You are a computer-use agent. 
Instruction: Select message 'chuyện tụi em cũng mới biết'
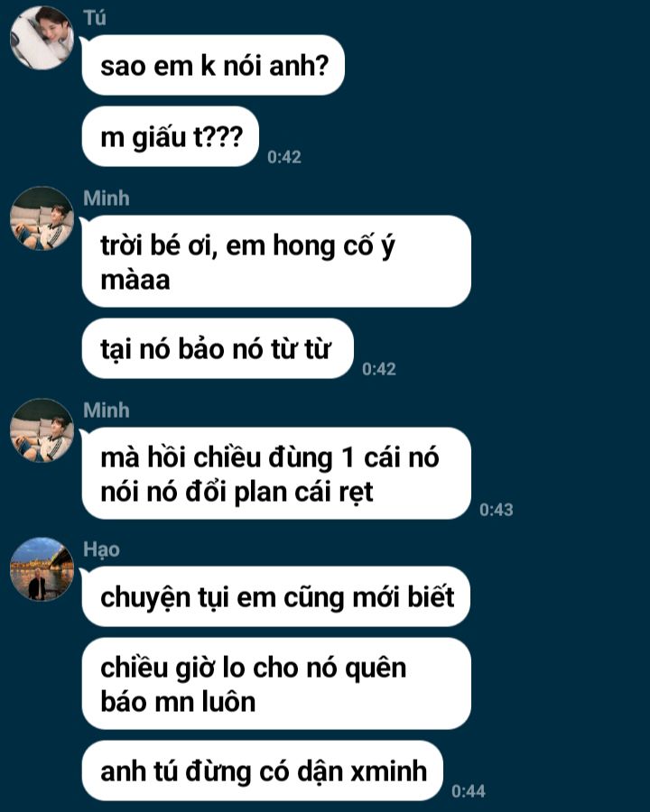click(275, 596)
